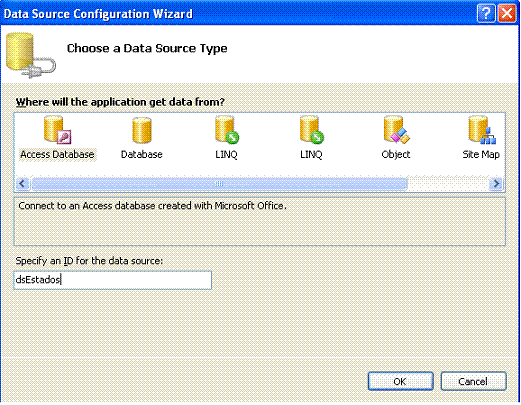Click the "Where will the application" label

[x=120, y=102]
